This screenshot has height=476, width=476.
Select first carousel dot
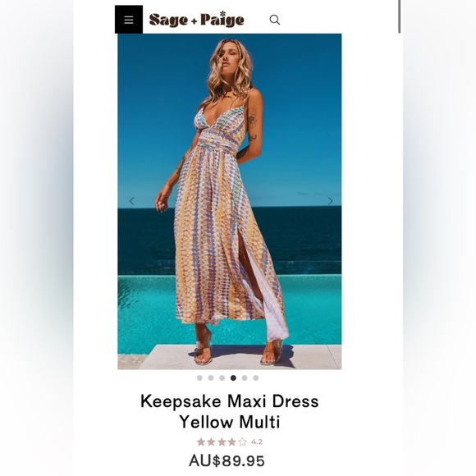(x=199, y=378)
